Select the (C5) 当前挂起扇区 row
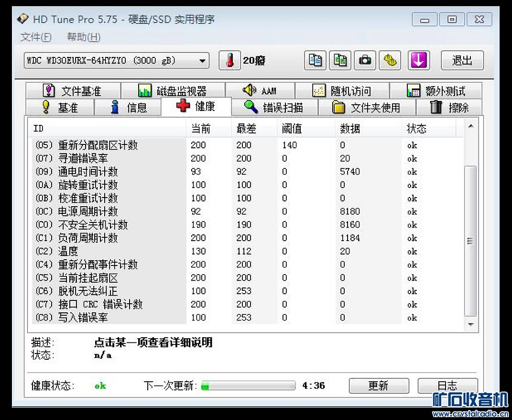This screenshot has height=420, width=512. pyautogui.click(x=248, y=277)
